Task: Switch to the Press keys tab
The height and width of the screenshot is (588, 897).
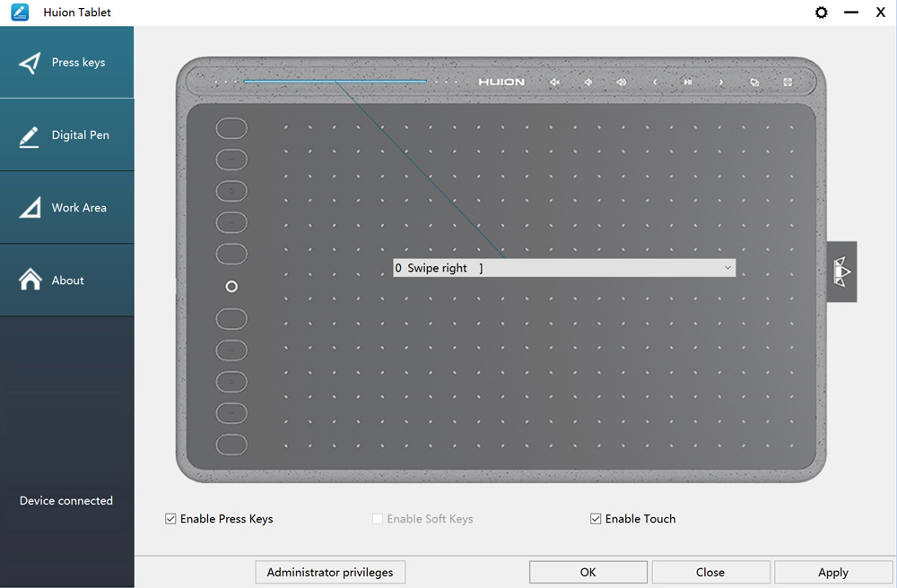Action: [x=67, y=62]
